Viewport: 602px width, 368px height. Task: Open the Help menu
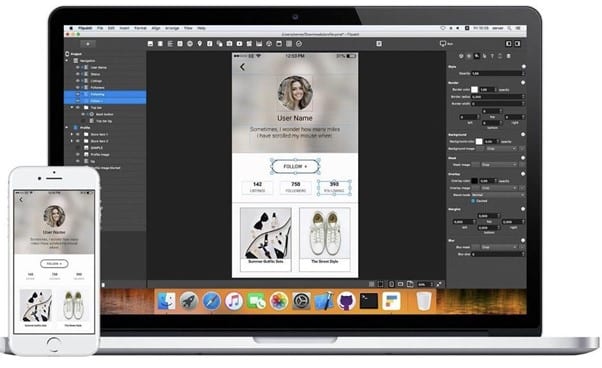(x=201, y=28)
